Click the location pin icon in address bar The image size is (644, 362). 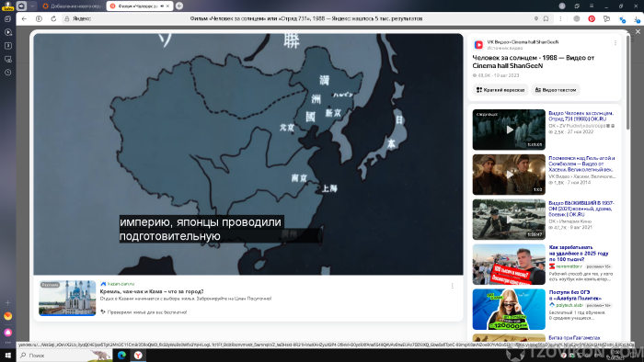click(536, 19)
